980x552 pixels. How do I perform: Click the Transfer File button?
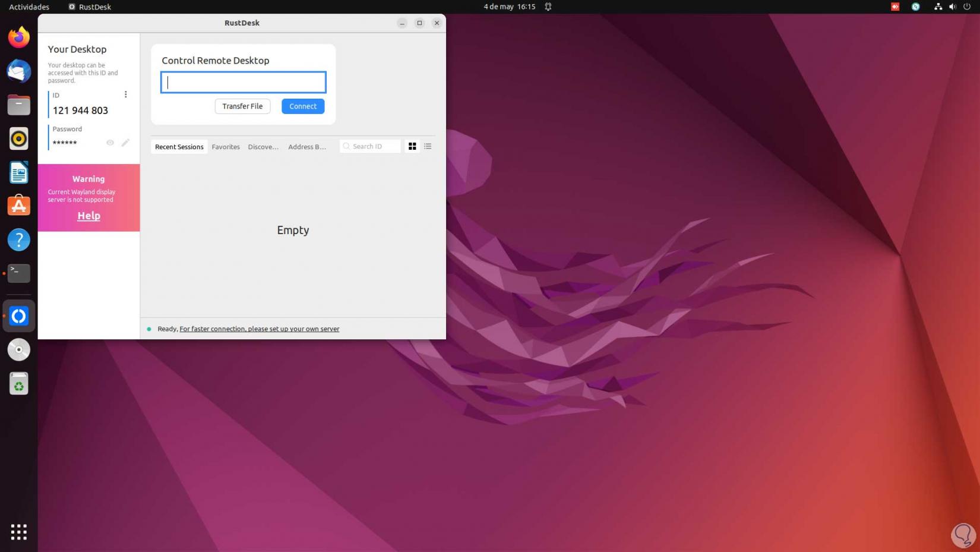[242, 106]
